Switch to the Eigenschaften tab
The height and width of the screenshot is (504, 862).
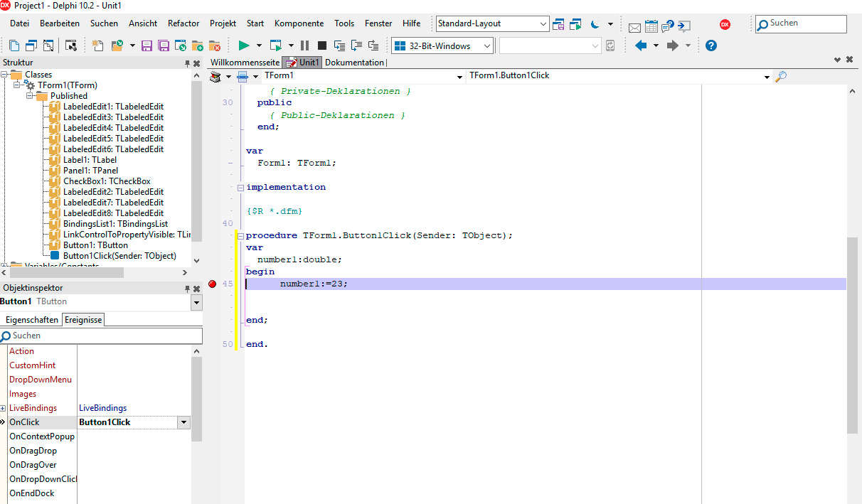click(32, 320)
